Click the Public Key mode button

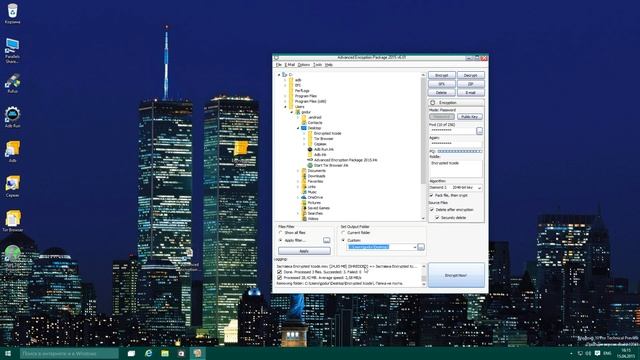470,117
